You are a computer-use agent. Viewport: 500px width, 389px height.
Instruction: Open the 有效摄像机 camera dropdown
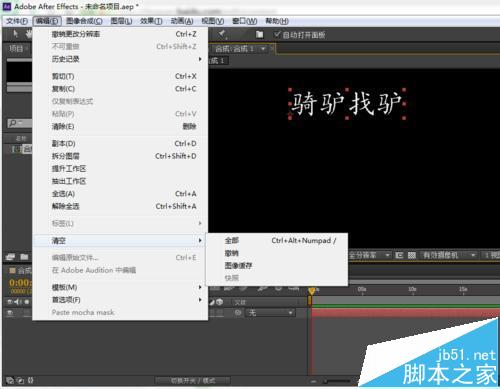click(449, 255)
